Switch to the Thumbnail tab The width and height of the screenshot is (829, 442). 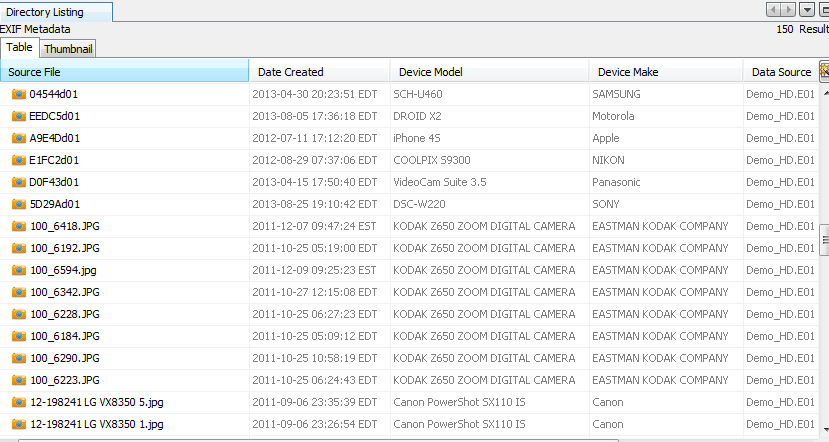pos(68,49)
